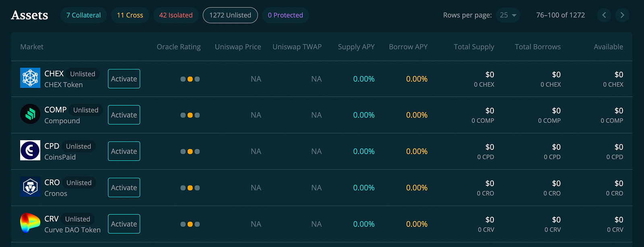
Task: Click the CoinsPaid CPD token icon
Action: [30, 150]
